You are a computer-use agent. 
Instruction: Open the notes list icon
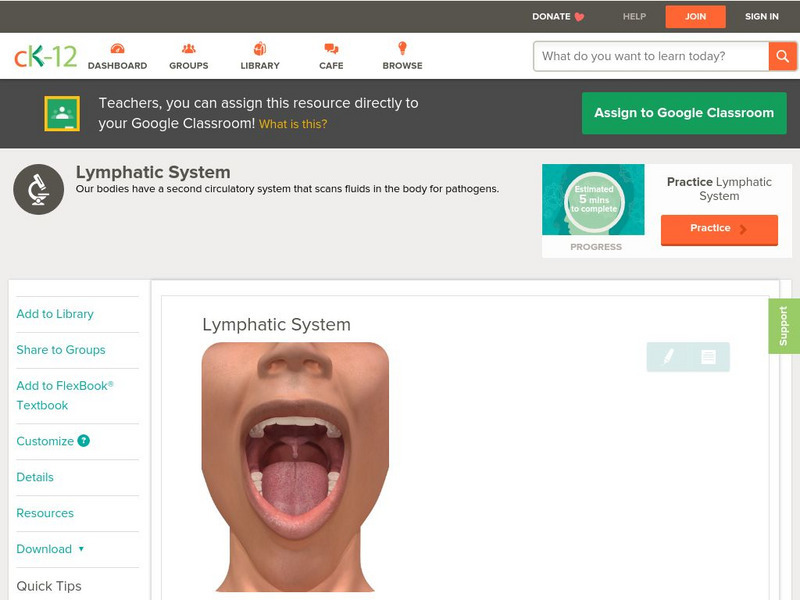(708, 357)
